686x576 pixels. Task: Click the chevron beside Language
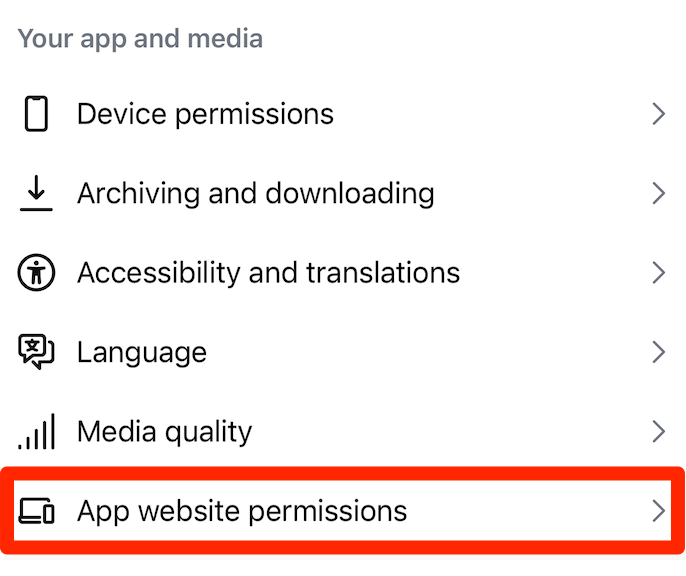(658, 352)
